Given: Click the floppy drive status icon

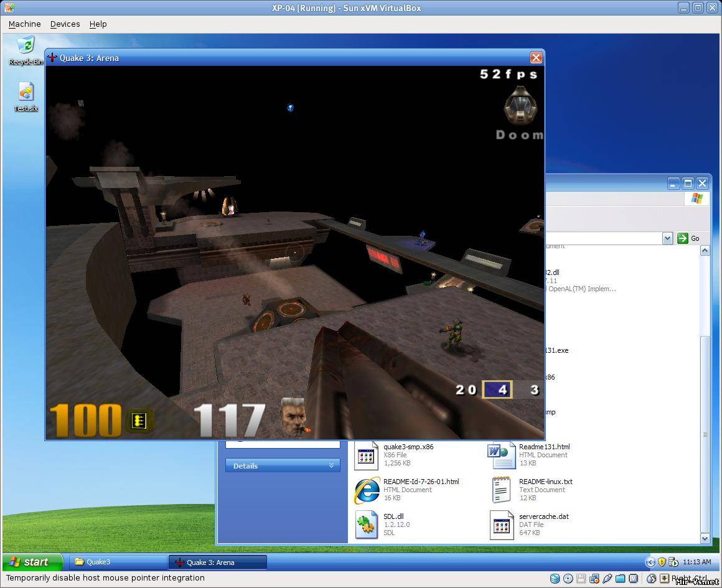Looking at the screenshot, I should 581,578.
